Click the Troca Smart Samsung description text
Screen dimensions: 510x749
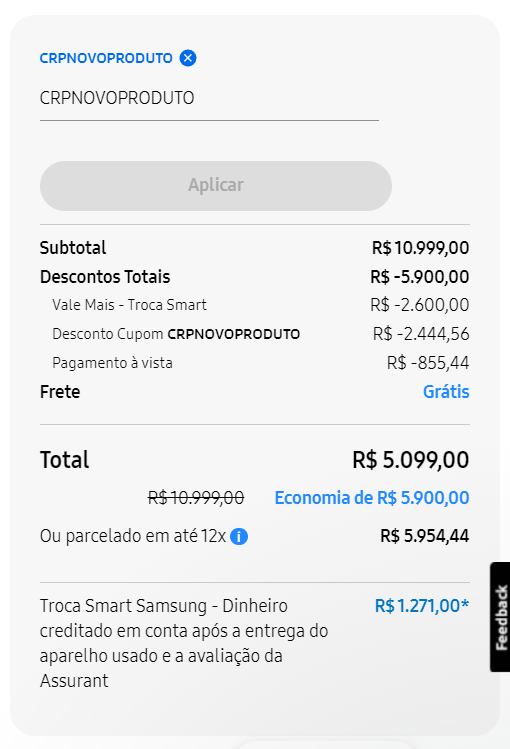(184, 643)
